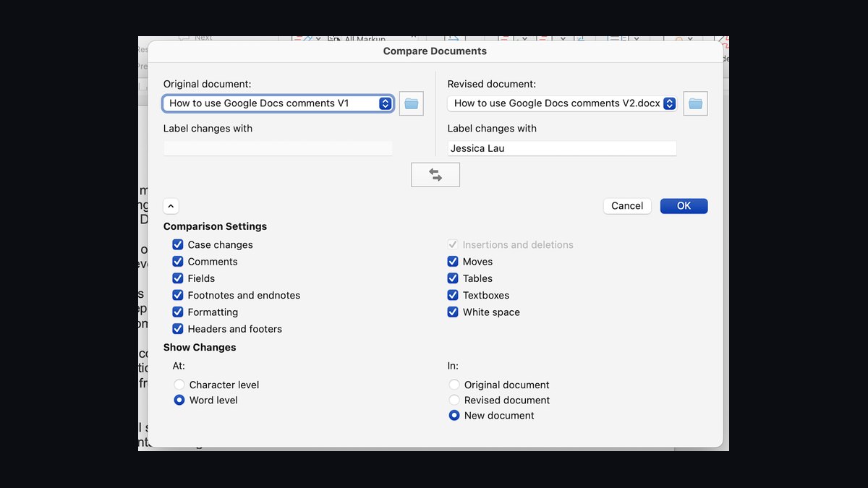Cancel the Compare Documents dialog

coord(627,206)
